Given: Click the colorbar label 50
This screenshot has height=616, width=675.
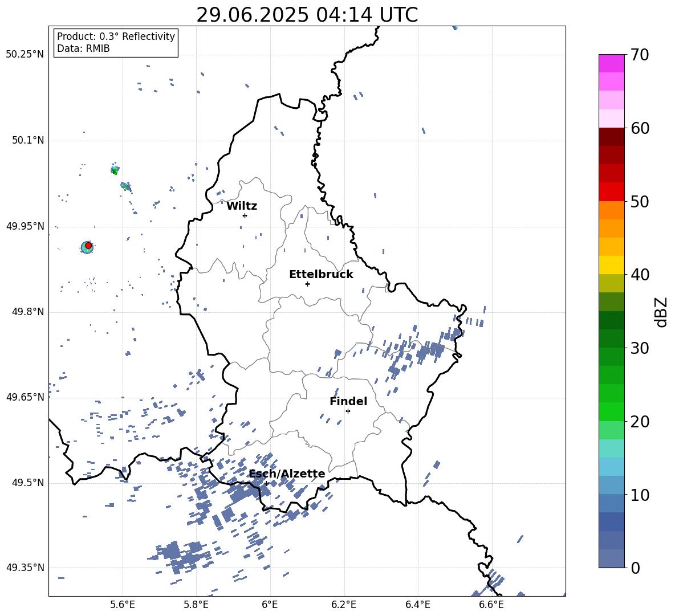Looking at the screenshot, I should click(640, 201).
